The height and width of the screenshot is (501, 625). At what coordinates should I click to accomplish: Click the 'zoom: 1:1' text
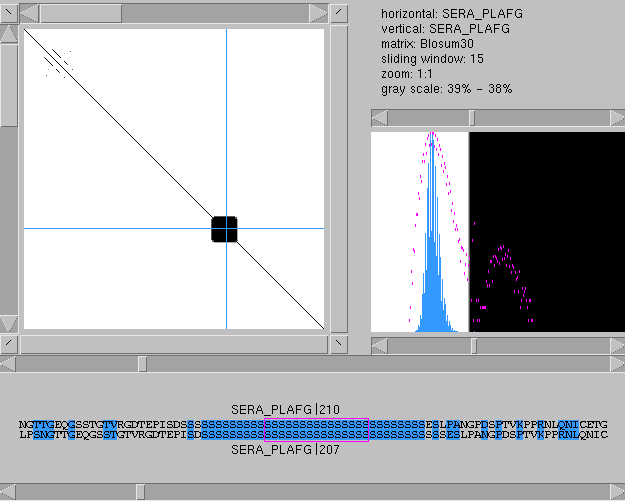tap(407, 74)
